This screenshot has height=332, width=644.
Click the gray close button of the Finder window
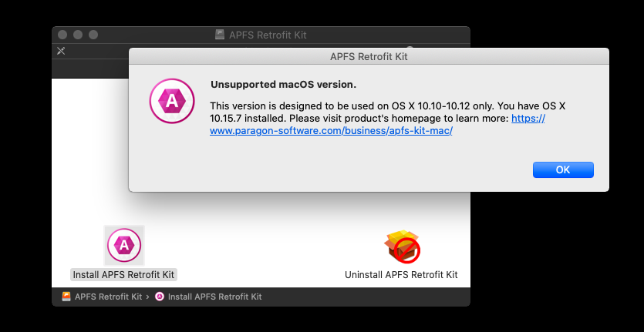[62, 35]
